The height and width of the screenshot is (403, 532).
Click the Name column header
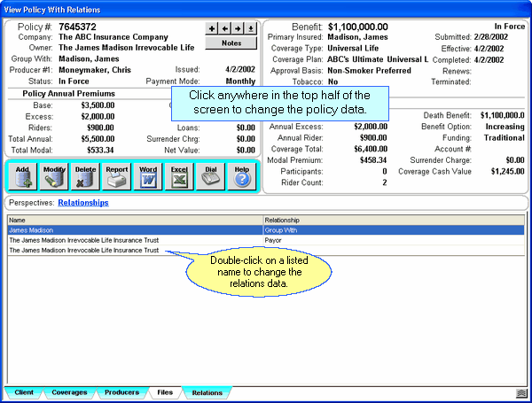pos(133,220)
